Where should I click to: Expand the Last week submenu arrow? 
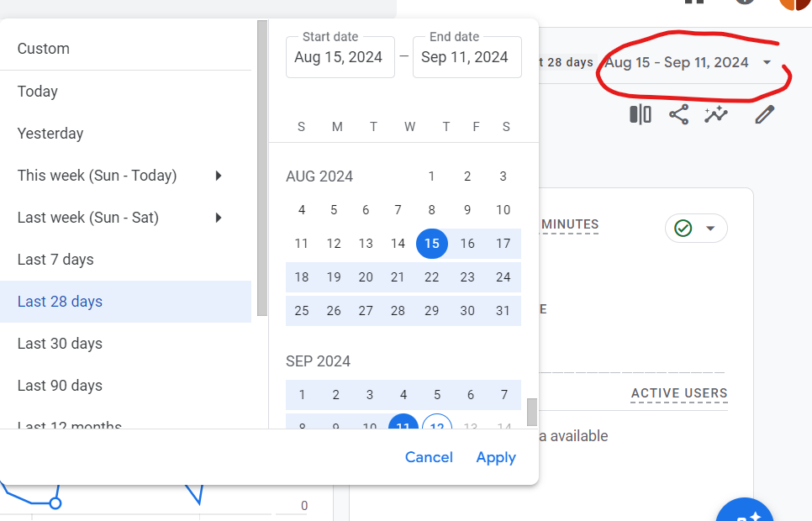pyautogui.click(x=219, y=218)
